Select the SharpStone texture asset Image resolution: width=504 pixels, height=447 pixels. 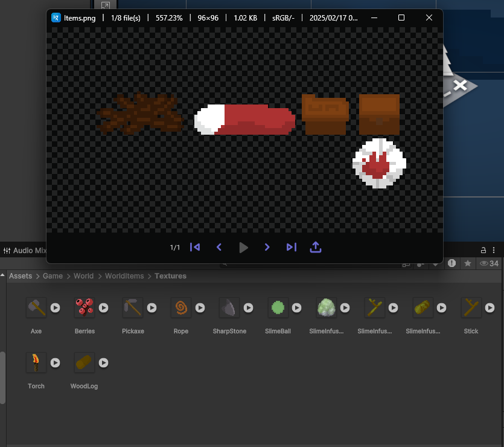(229, 308)
